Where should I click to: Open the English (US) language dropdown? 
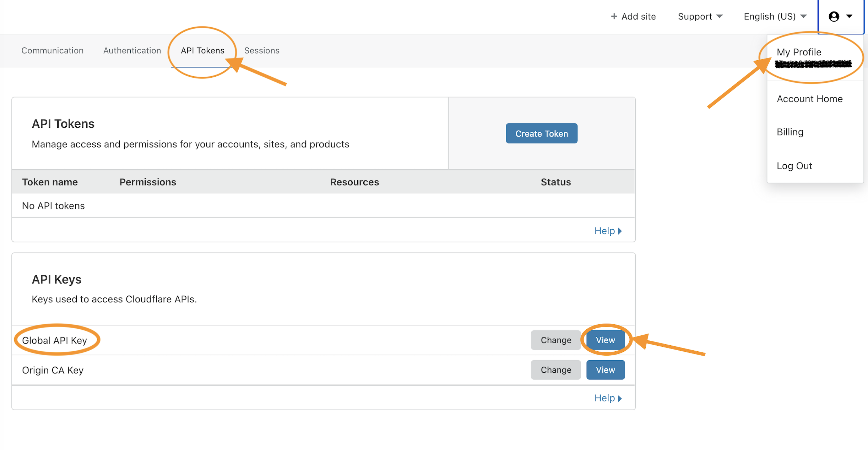click(775, 16)
